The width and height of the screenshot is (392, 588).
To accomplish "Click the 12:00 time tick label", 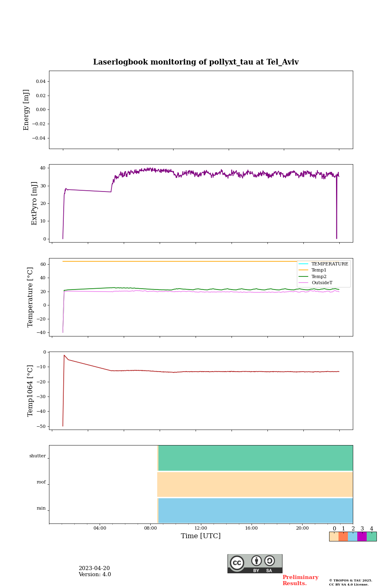I will point(201,528).
